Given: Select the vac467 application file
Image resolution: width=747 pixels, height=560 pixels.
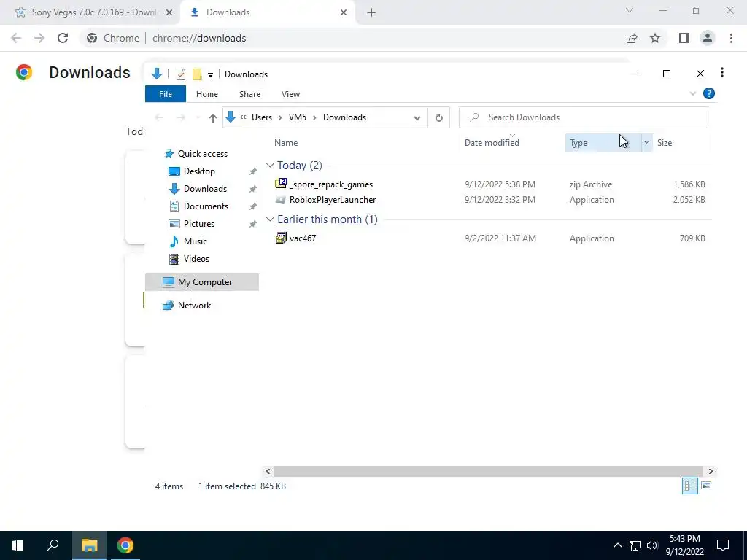Looking at the screenshot, I should (x=303, y=238).
